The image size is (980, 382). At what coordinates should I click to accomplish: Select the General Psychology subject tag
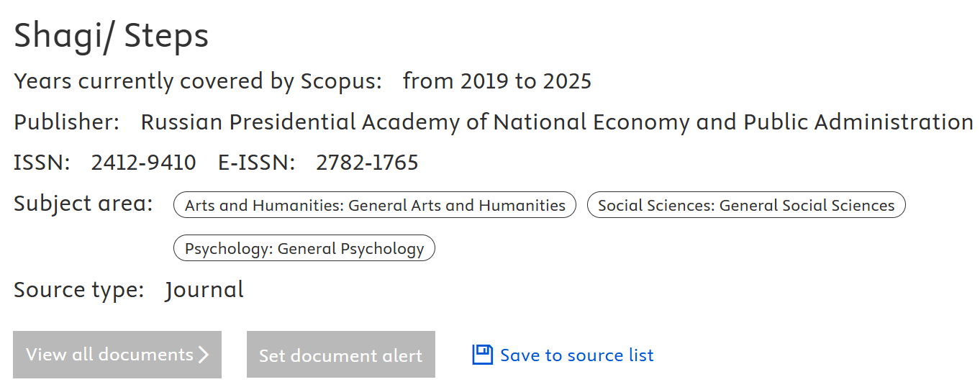click(x=304, y=248)
